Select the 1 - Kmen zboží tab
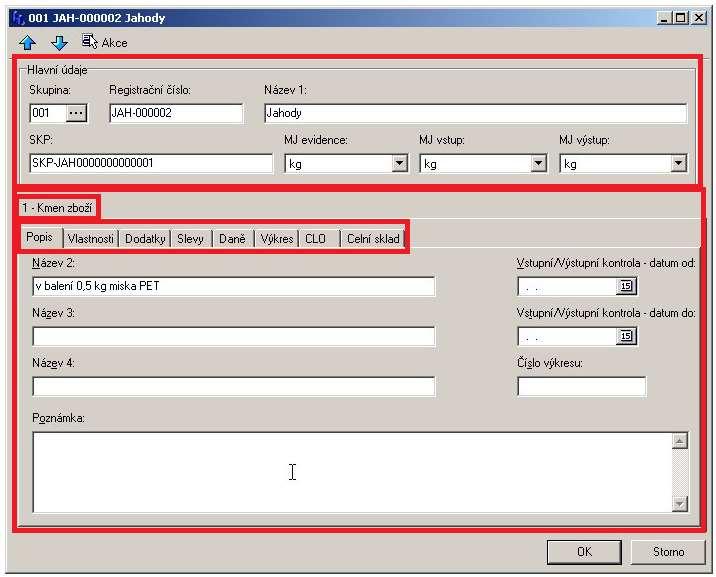 click(x=58, y=208)
